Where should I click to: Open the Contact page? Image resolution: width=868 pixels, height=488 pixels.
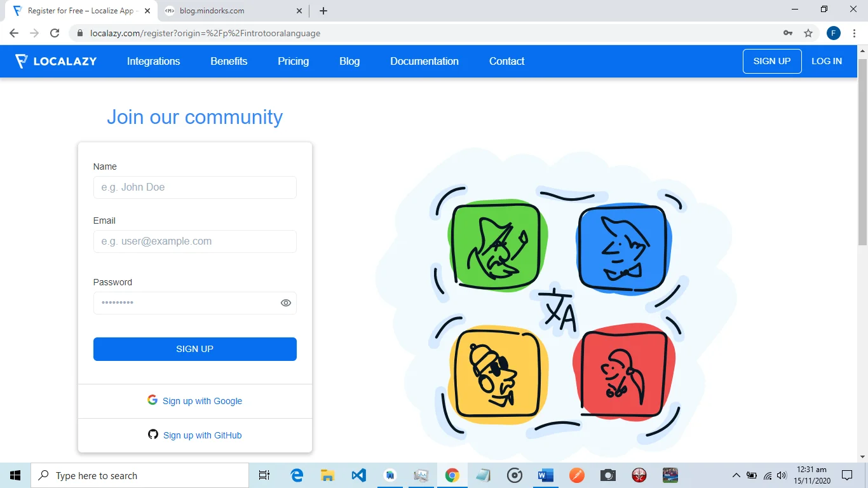506,61
